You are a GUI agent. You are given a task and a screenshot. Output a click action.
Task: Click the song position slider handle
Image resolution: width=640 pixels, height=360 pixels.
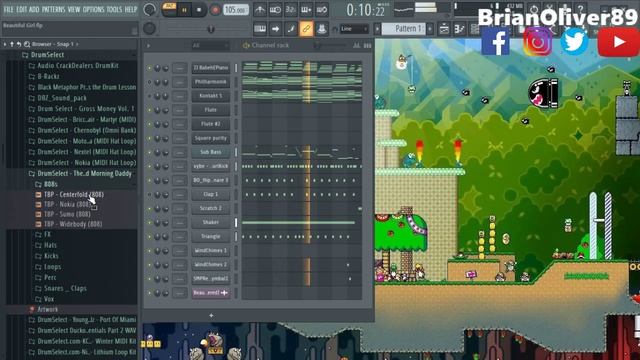tap(211, 29)
